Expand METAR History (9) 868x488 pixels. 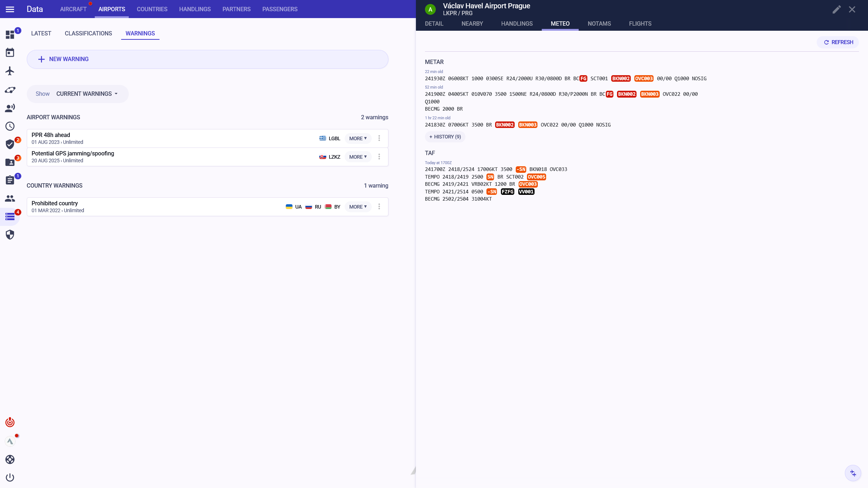pos(445,137)
